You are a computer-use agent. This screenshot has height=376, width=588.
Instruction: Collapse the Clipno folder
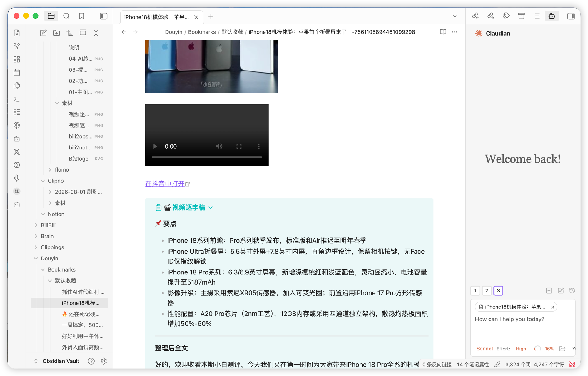pos(43,181)
